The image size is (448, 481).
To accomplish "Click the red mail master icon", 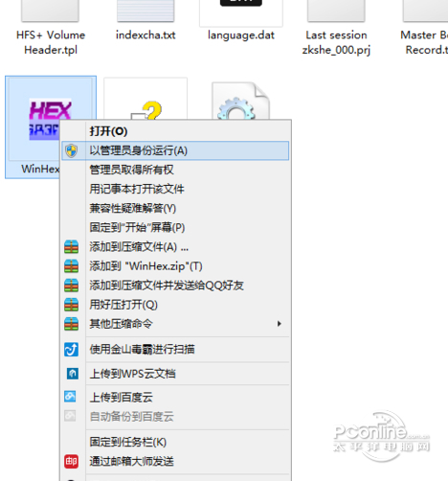I will click(x=71, y=462).
